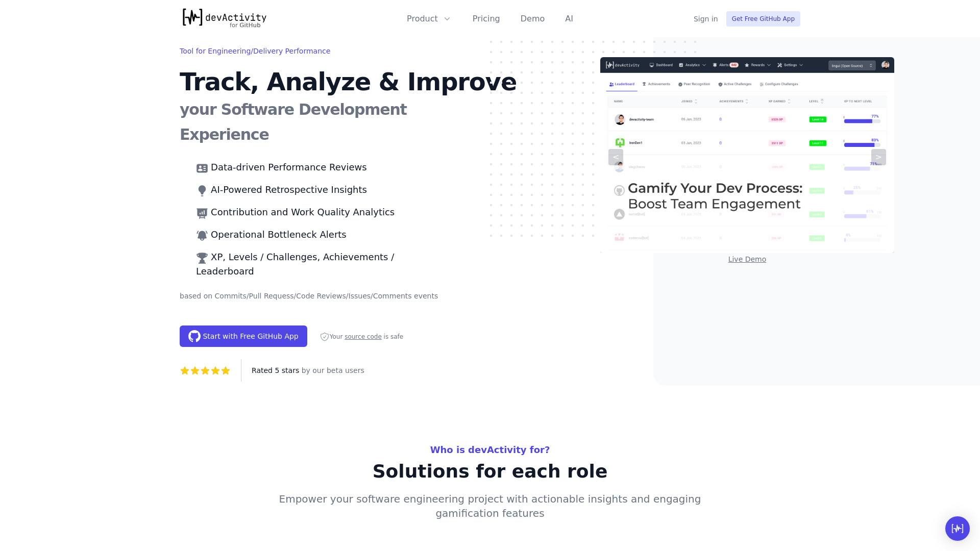Click the Operational Bottleneck Alerts icon

click(202, 235)
